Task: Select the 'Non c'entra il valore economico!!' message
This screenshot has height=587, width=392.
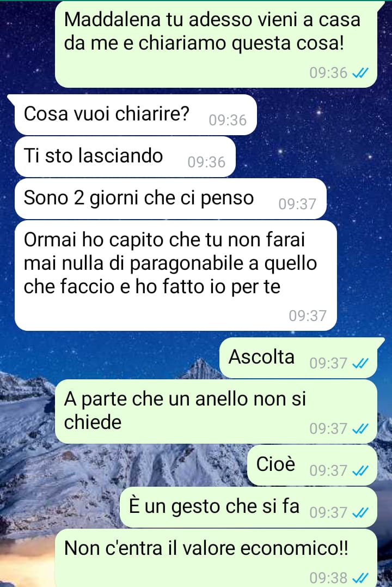Action: coord(216,558)
